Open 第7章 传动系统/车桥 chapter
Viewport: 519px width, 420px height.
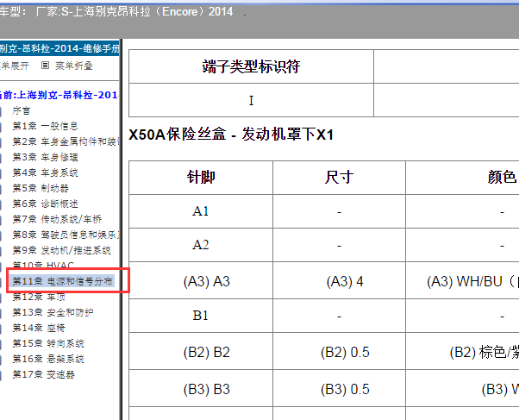[57, 219]
